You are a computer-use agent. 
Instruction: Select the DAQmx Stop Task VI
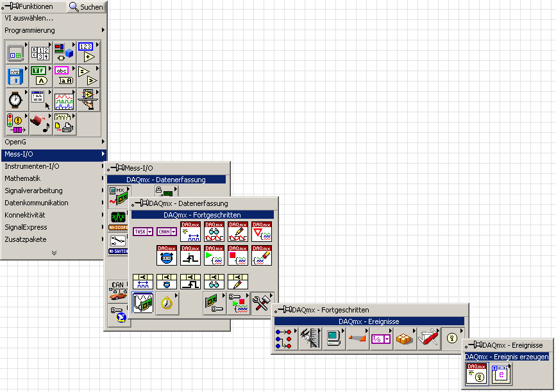238,255
